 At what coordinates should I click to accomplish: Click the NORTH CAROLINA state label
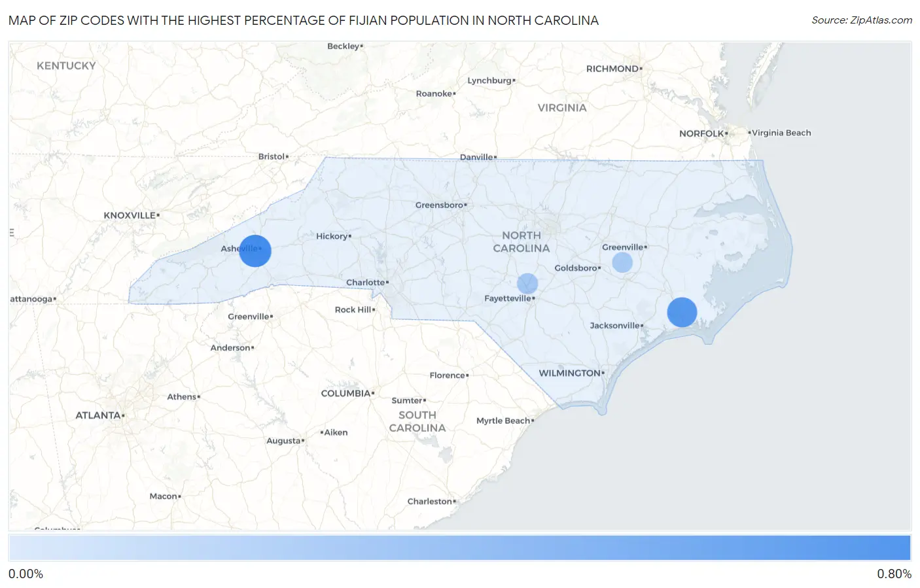(522, 242)
